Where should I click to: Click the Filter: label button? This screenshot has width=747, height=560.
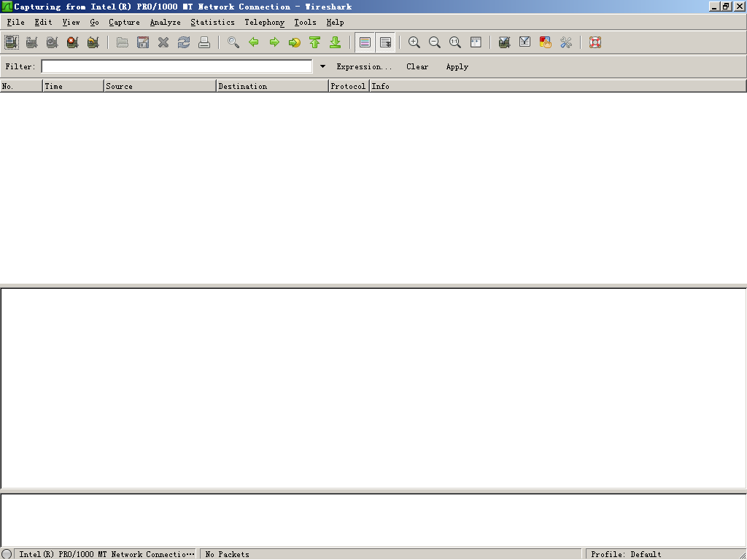tap(20, 66)
